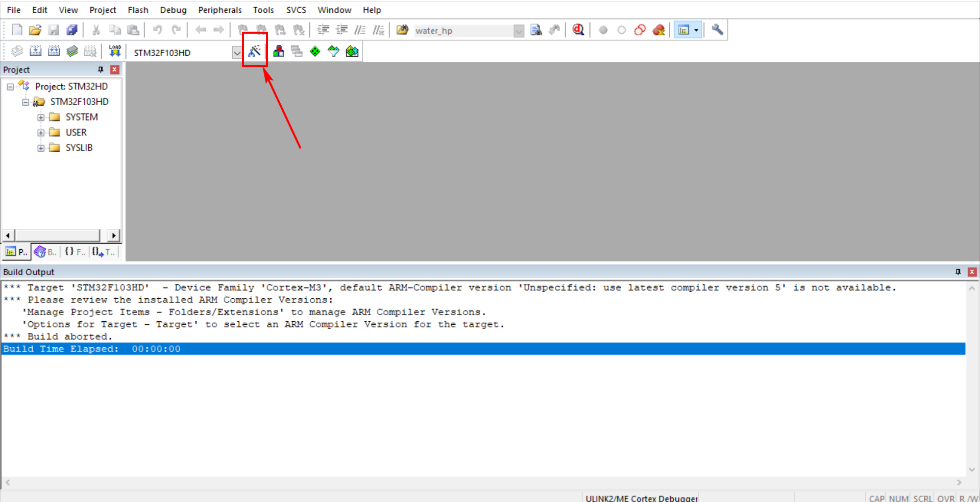The height and width of the screenshot is (502, 980).
Task: Click the Save All icon
Action: pyautogui.click(x=72, y=30)
